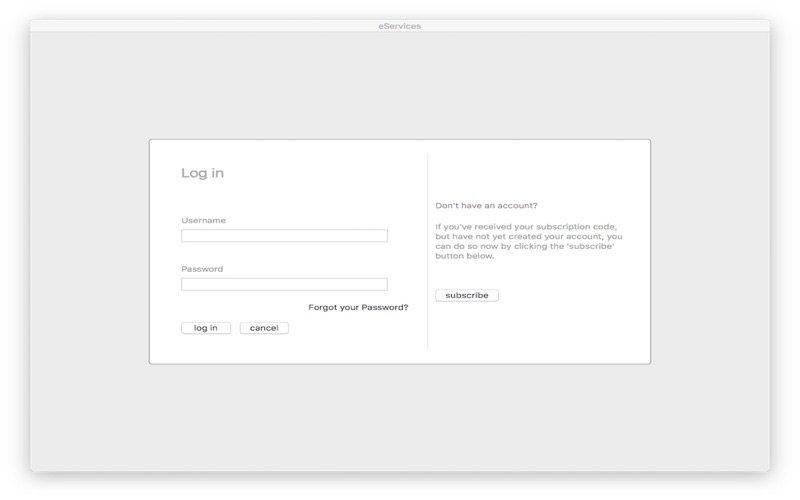The height and width of the screenshot is (500, 800).
Task: Open the Forgot your Password link
Action: pos(358,307)
